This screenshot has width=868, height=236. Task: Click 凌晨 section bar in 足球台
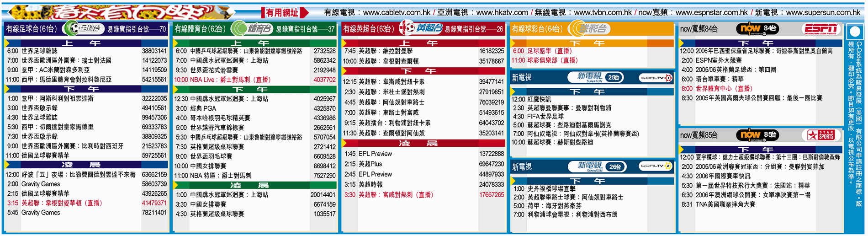pos(86,165)
